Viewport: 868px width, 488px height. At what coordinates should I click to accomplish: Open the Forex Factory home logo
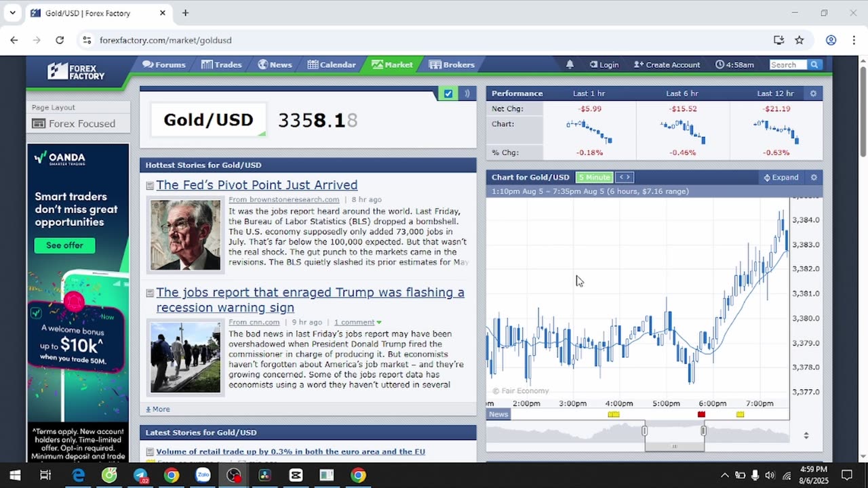pyautogui.click(x=75, y=70)
